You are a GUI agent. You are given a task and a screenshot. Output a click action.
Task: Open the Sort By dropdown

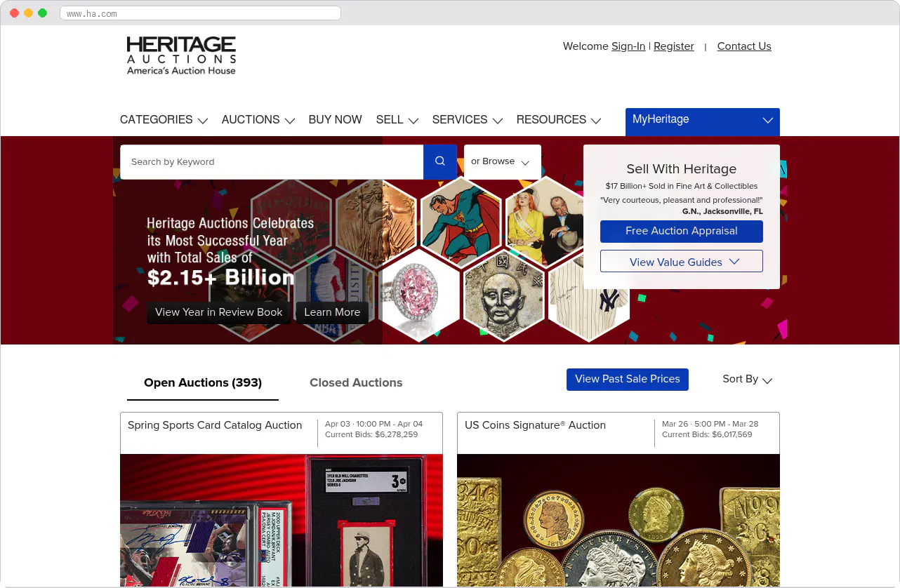pyautogui.click(x=746, y=379)
